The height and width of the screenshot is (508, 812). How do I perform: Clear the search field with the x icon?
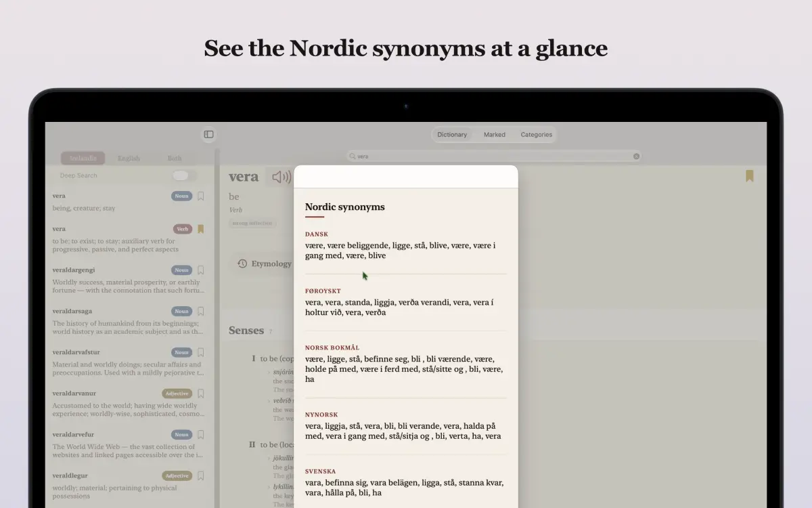pyautogui.click(x=636, y=156)
